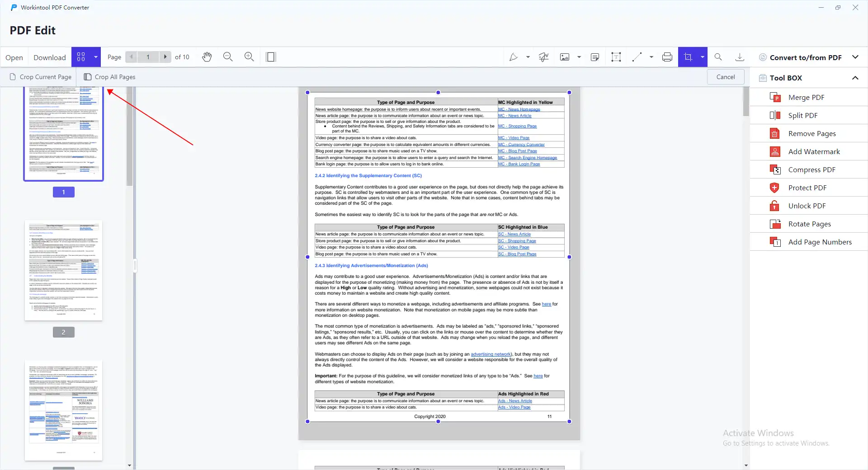Expand the highlighter pen options dropdown

[528, 57]
